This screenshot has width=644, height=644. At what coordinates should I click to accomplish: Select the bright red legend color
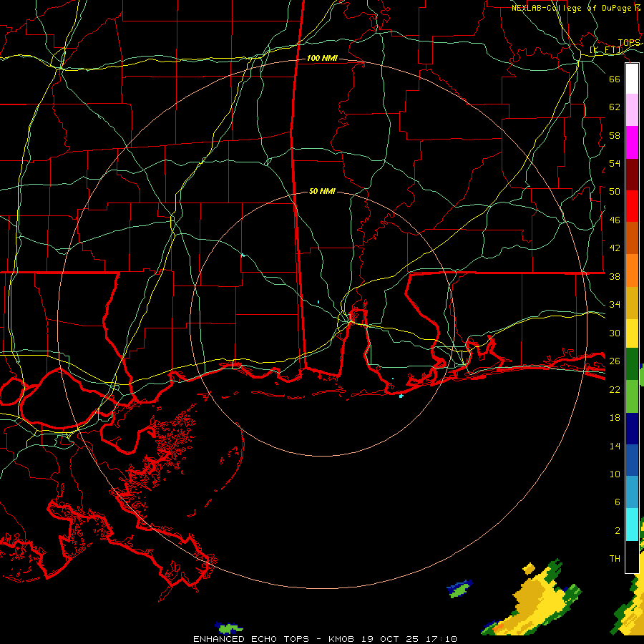click(x=632, y=206)
